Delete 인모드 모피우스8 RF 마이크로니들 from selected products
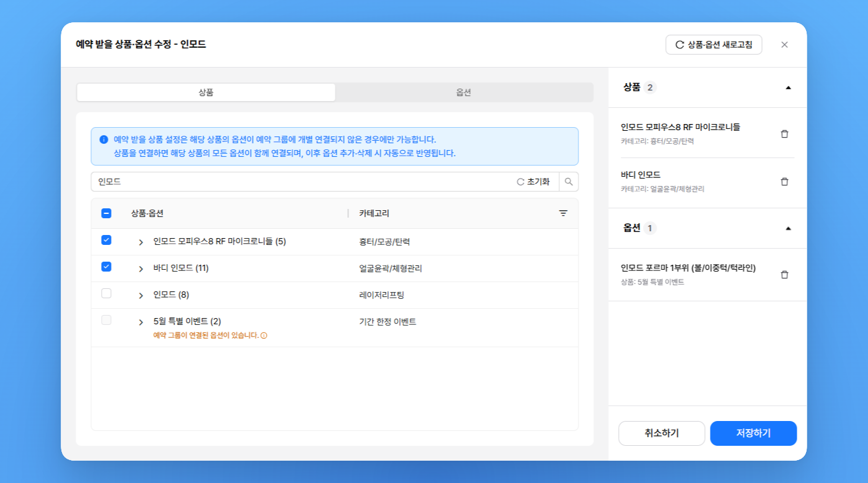 784,134
